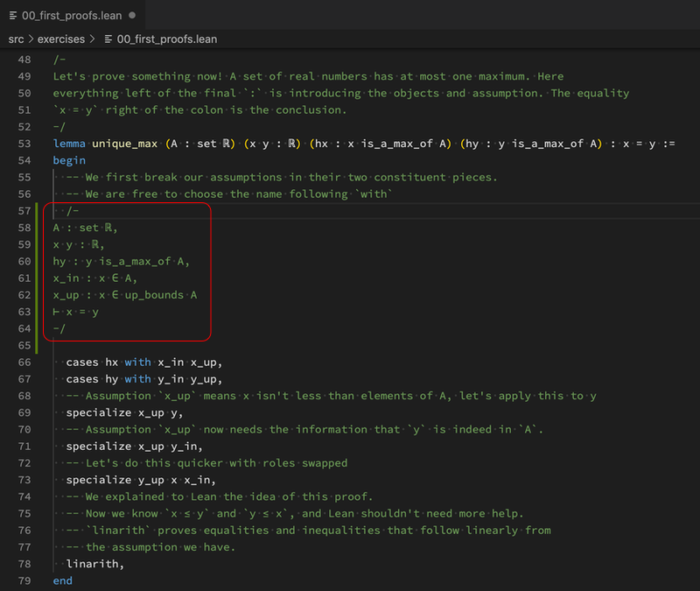Select the 00_first_proofs.lean editor tab

[x=73, y=16]
